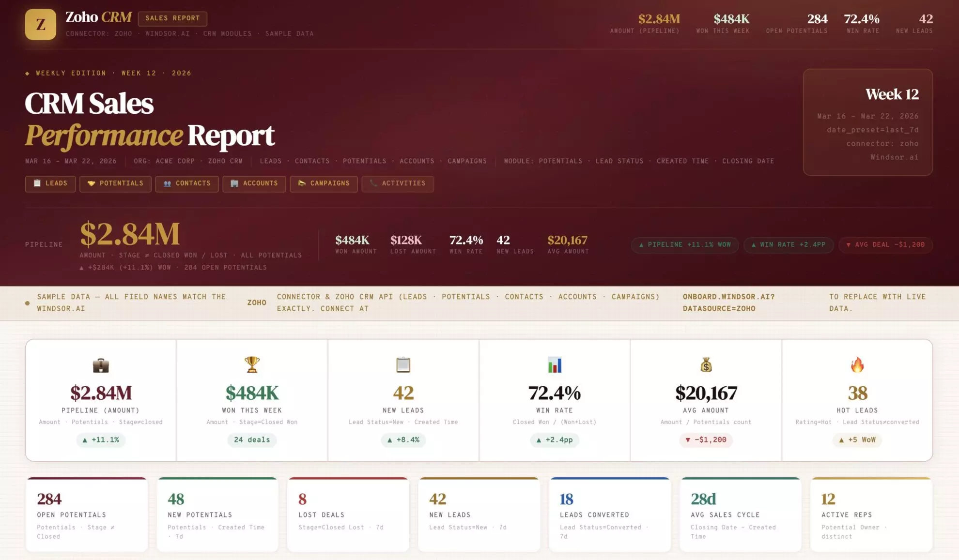Click the clipboard icon on New Leads card
The image size is (959, 560).
point(402,365)
